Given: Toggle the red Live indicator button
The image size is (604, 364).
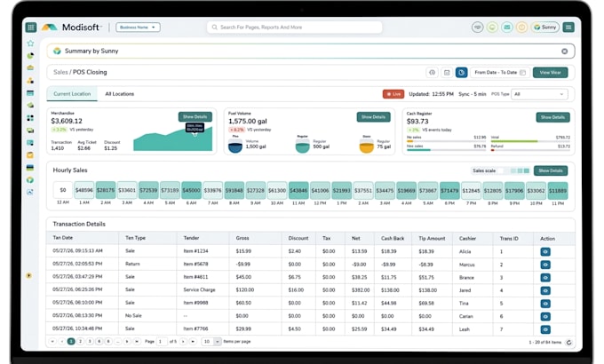Looking at the screenshot, I should [x=393, y=94].
